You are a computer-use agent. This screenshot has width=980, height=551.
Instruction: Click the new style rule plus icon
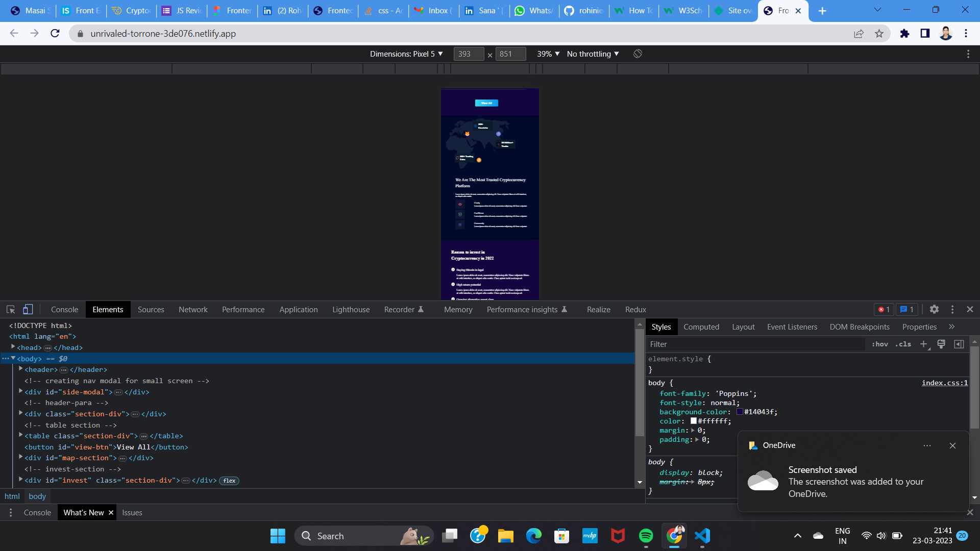click(923, 344)
